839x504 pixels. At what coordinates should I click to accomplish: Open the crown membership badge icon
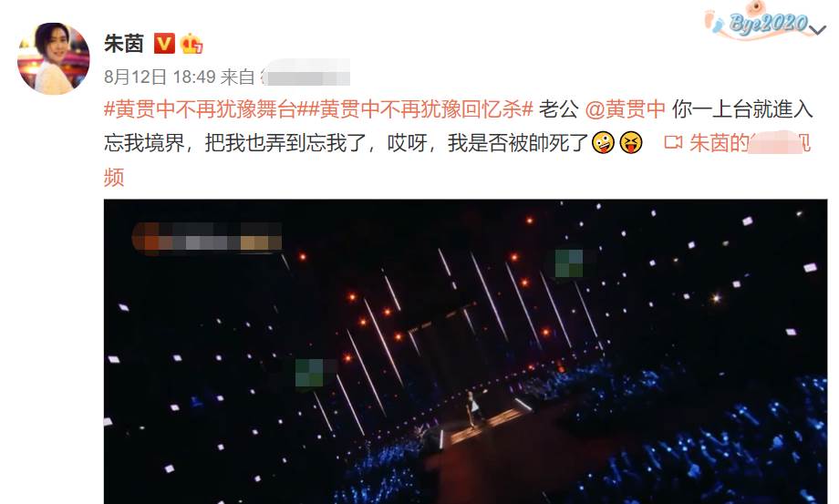(192, 44)
